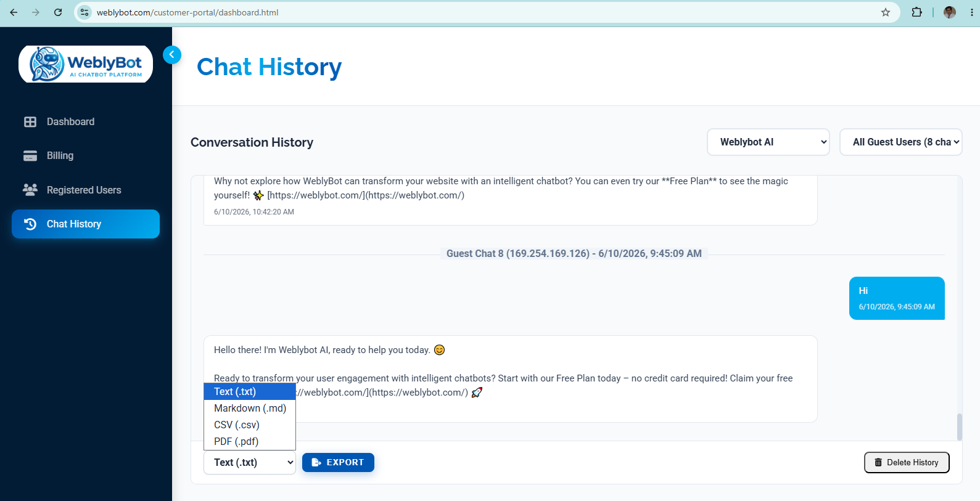Click the conversation scrollbar thumb
This screenshot has height=501, width=980.
959,427
